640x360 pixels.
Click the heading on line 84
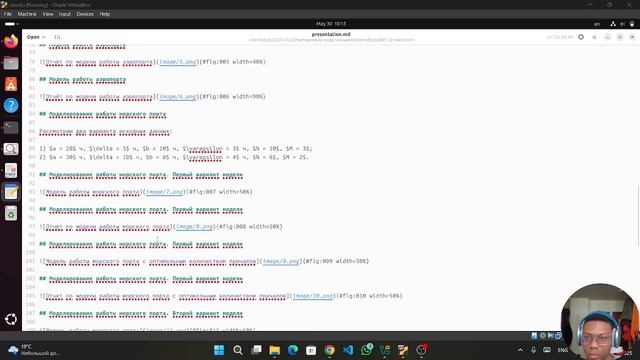(x=103, y=114)
